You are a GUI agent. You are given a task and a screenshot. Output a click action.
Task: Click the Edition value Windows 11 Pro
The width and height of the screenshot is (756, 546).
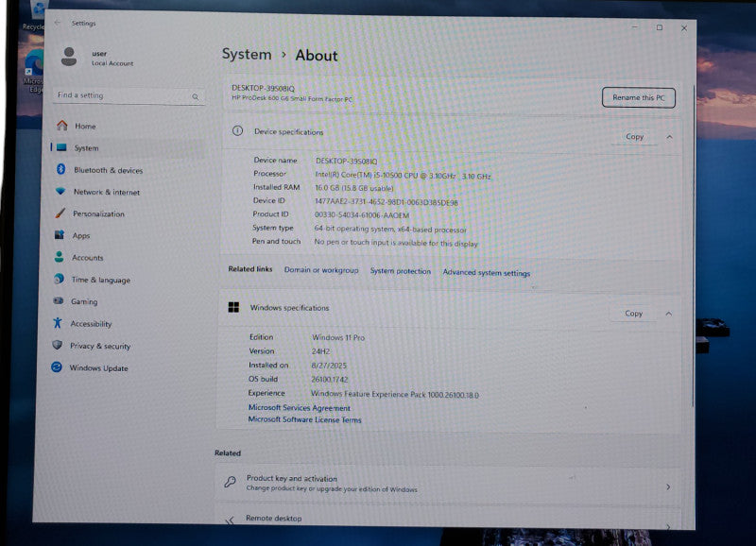[338, 337]
